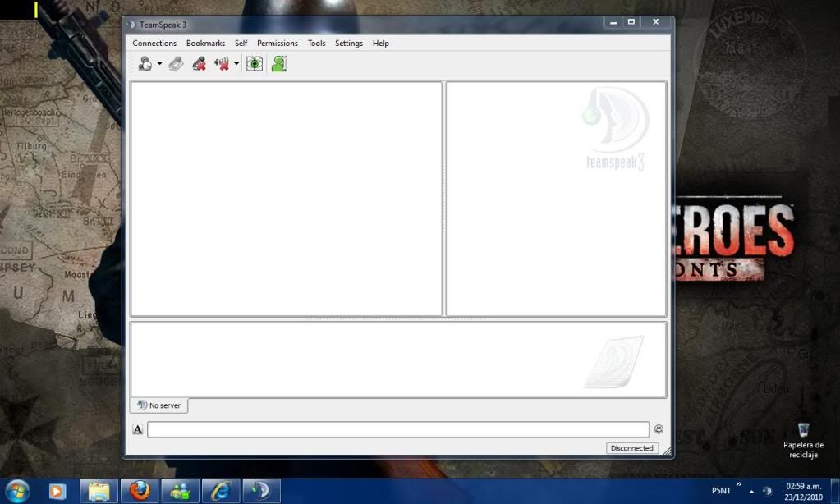Image resolution: width=840 pixels, height=504 pixels.
Task: Grab the window resize grip at the corner
Action: (x=667, y=451)
